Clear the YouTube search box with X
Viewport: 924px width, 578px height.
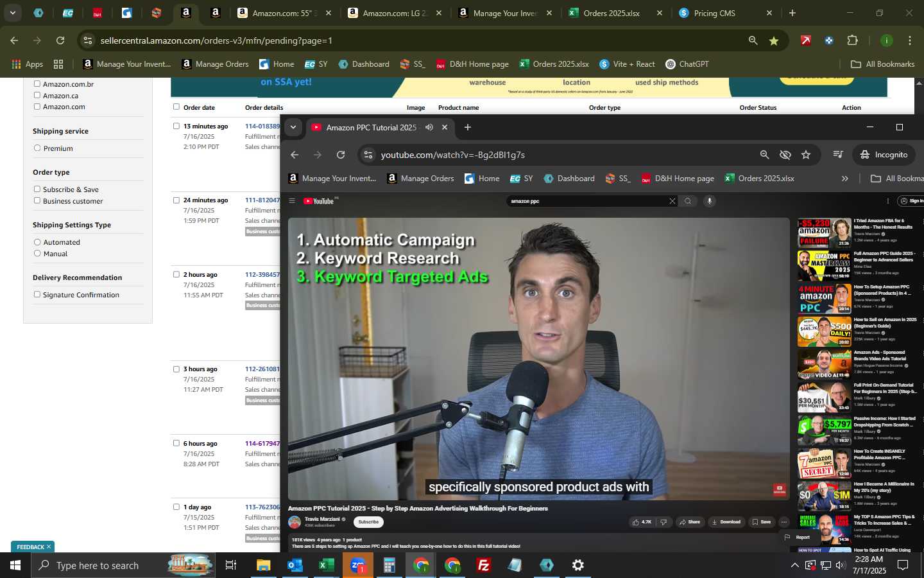coord(672,201)
